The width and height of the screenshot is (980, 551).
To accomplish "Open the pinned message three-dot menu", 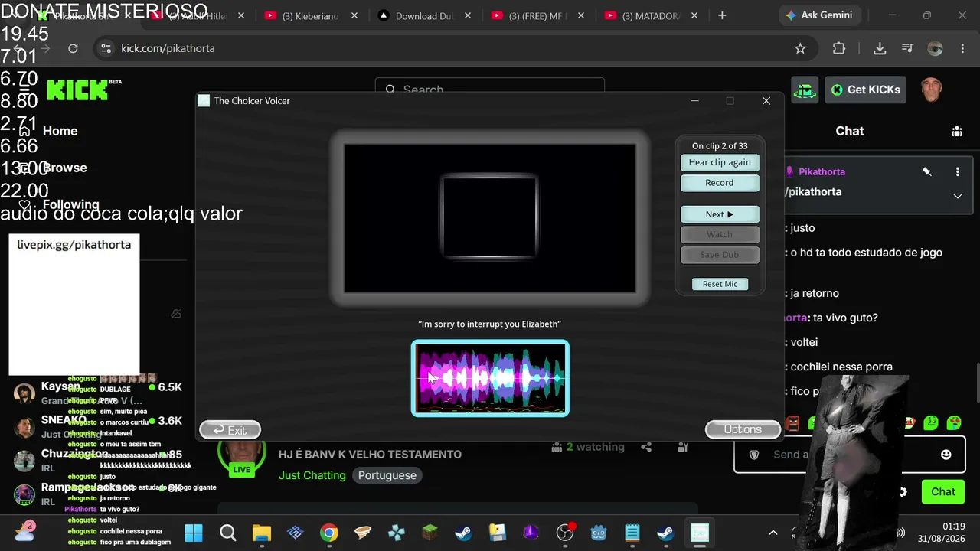I will click(957, 172).
